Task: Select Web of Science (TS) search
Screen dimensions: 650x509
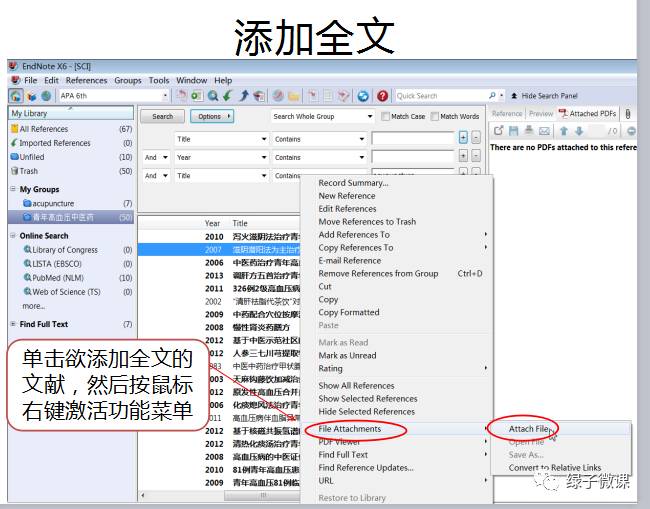Action: [x=71, y=292]
